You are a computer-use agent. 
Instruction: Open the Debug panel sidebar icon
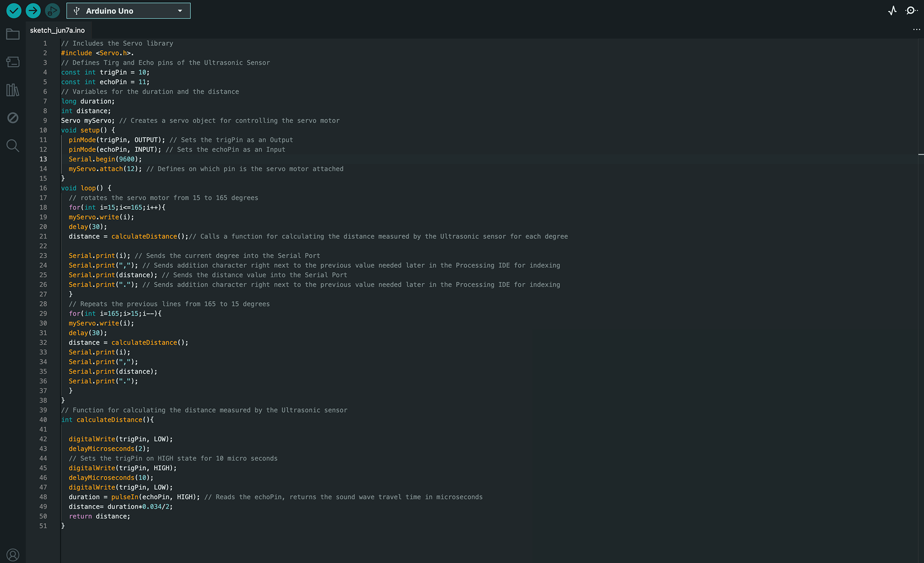click(x=13, y=118)
